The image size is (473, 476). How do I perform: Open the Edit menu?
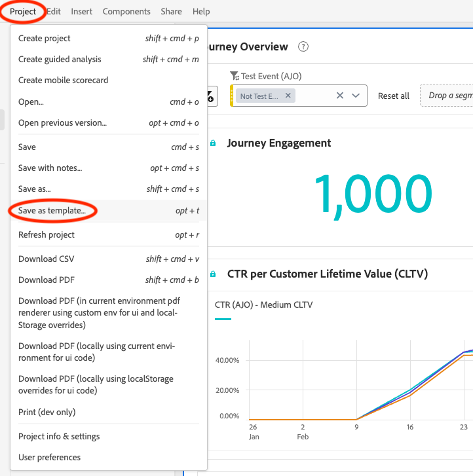54,11
